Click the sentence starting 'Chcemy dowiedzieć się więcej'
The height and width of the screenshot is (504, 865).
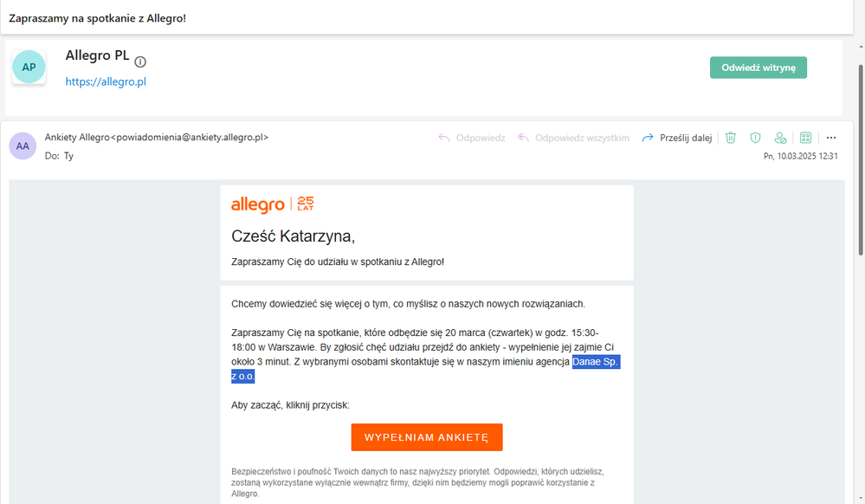click(408, 304)
